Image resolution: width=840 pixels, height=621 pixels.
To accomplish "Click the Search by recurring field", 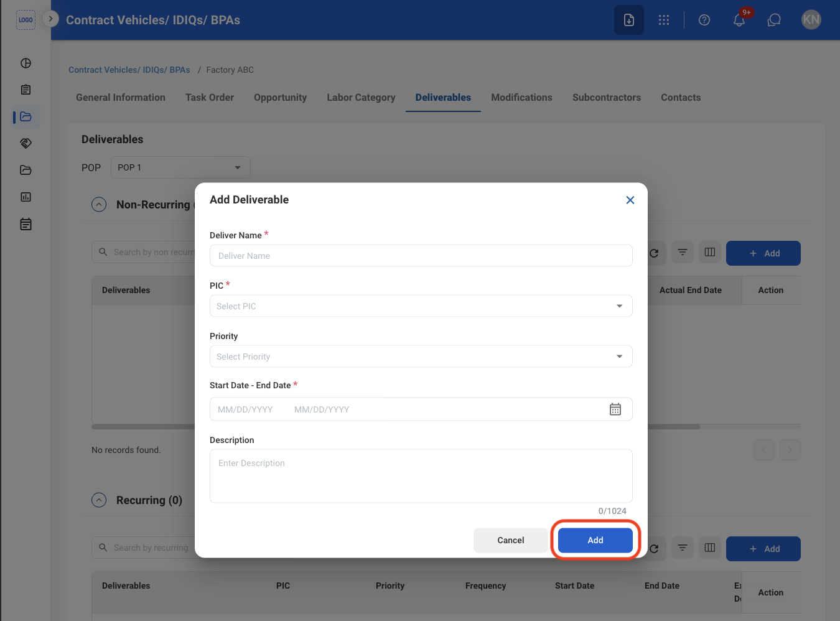I will (144, 548).
